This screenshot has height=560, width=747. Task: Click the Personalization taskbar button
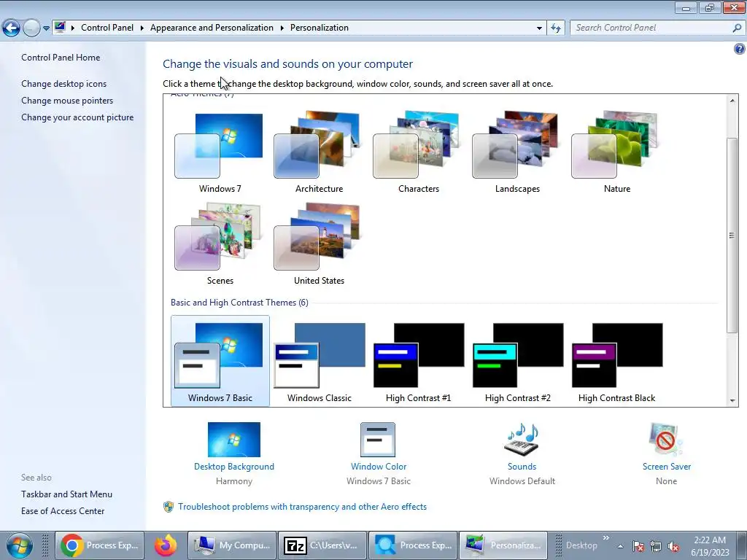coord(503,545)
